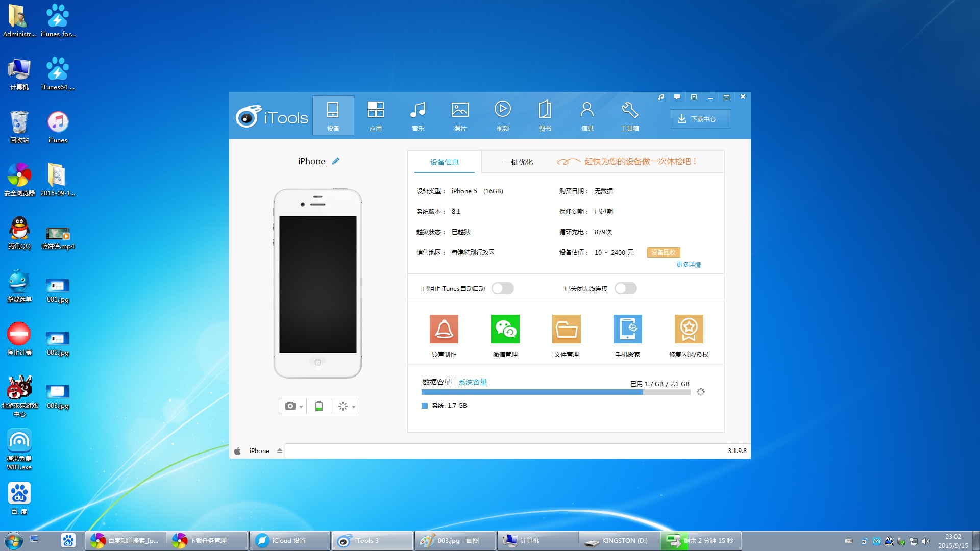
Task: Click the pencil icon to rename iPhone
Action: [335, 161]
